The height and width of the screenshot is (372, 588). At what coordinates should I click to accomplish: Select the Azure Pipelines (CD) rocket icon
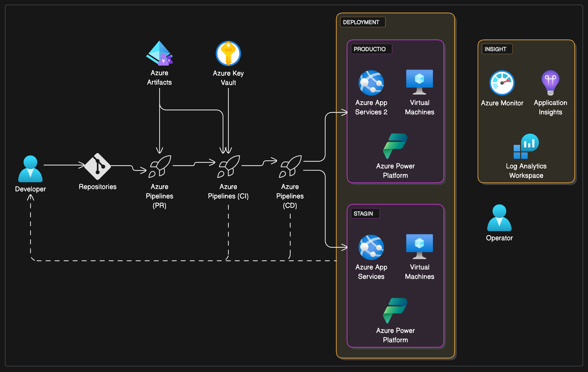[290, 167]
